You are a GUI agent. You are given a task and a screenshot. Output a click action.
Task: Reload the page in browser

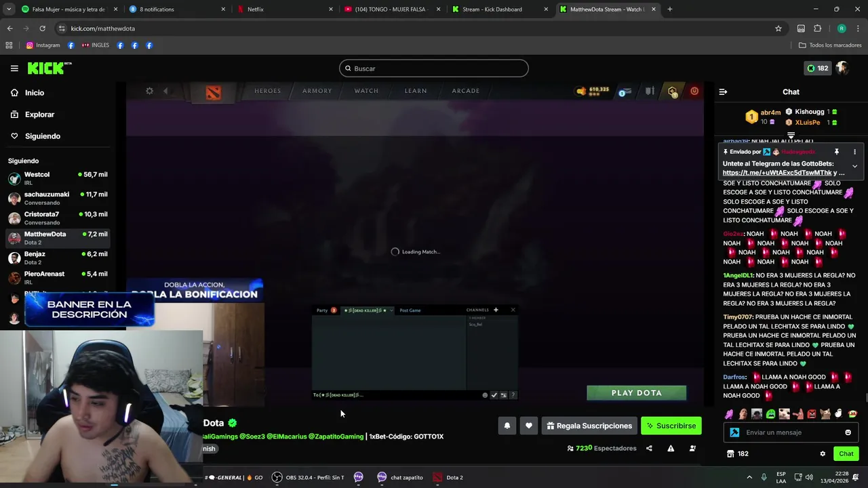[x=42, y=28]
